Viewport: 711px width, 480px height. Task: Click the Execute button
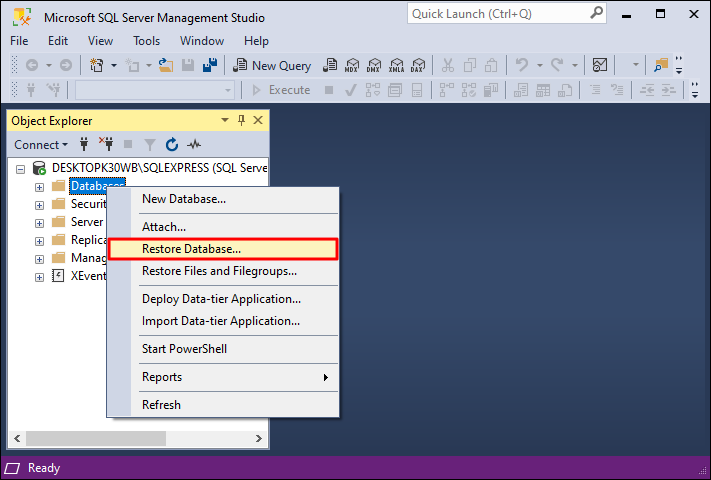[281, 90]
